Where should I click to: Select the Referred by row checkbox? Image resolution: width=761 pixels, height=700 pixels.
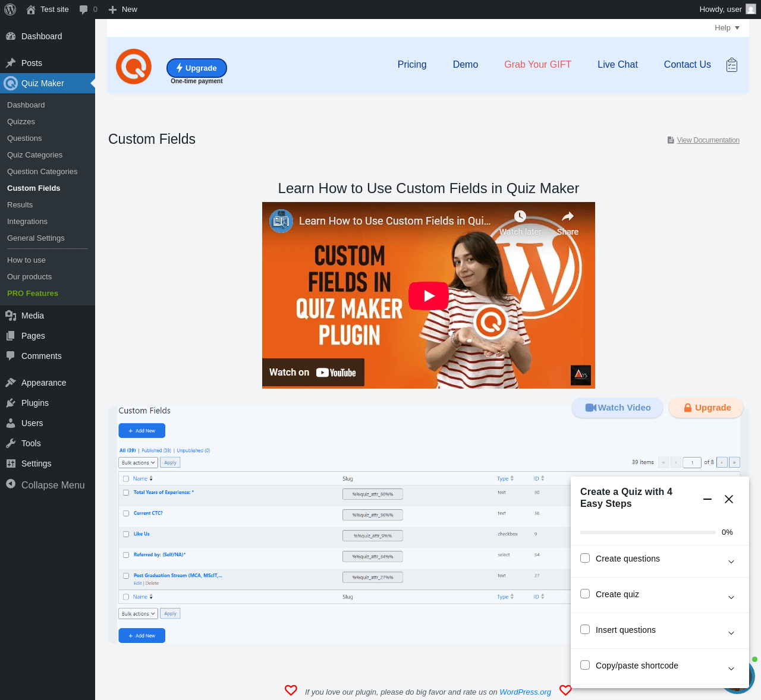[126, 555]
